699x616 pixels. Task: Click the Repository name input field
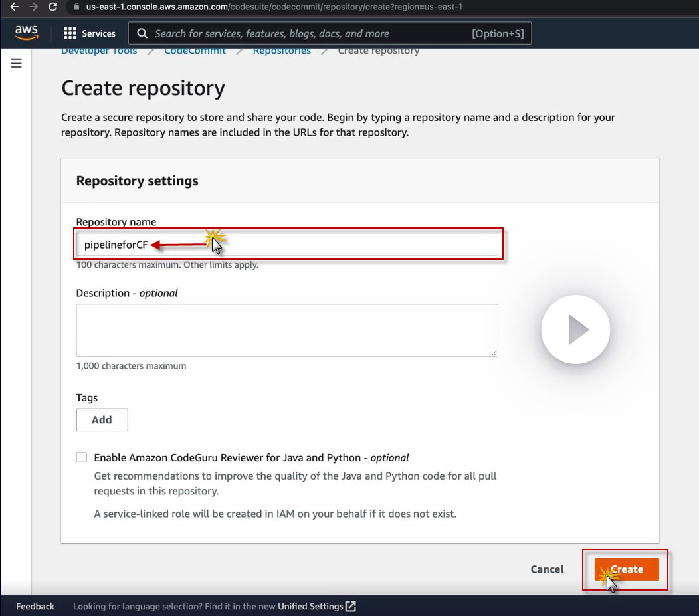287,245
